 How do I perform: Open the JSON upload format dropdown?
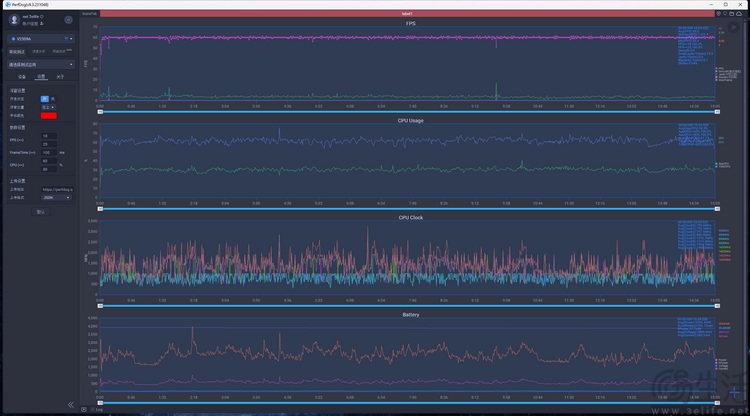[56, 197]
